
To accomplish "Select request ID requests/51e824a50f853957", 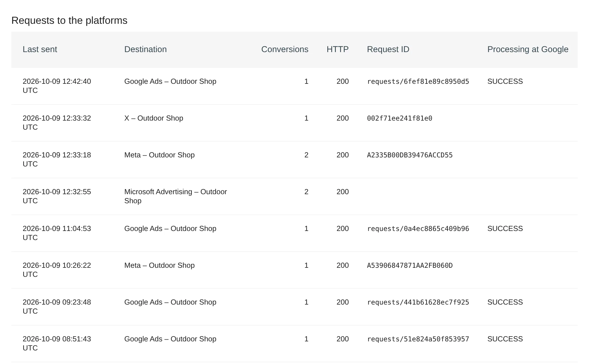I will click(x=418, y=339).
